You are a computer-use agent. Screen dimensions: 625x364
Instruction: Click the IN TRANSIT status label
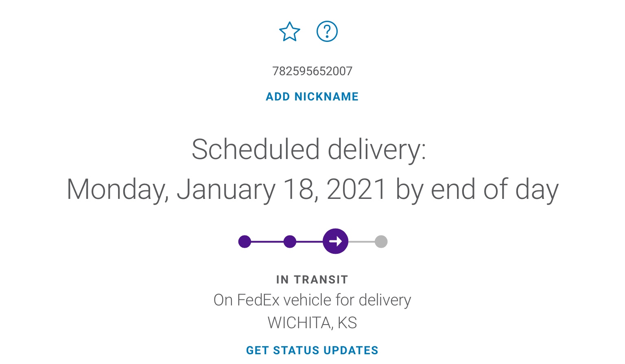point(312,280)
